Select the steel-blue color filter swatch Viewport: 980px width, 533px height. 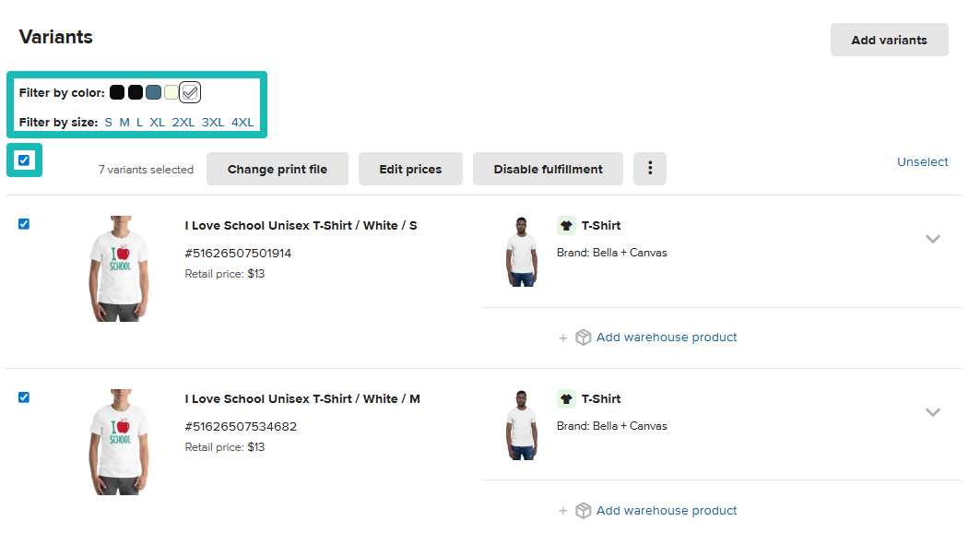pyautogui.click(x=153, y=92)
